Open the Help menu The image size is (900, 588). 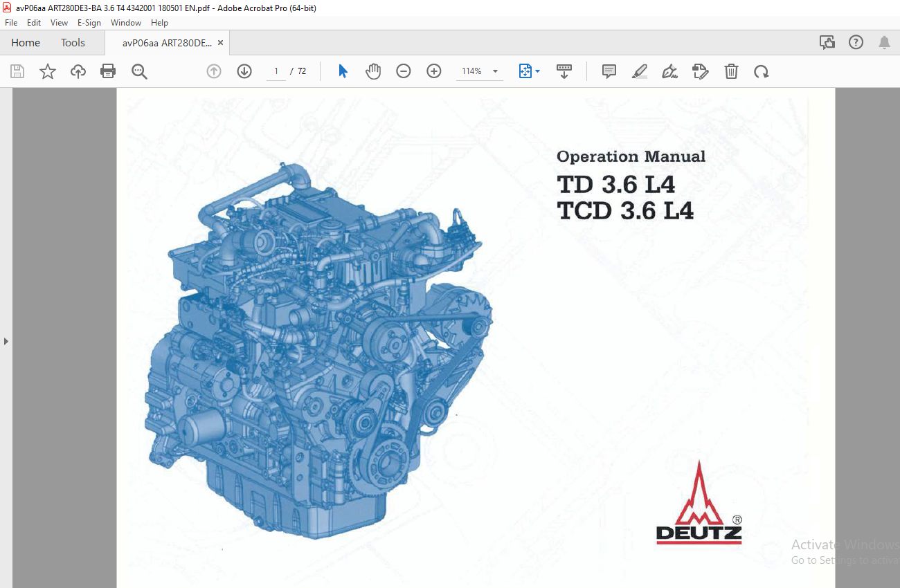point(159,23)
